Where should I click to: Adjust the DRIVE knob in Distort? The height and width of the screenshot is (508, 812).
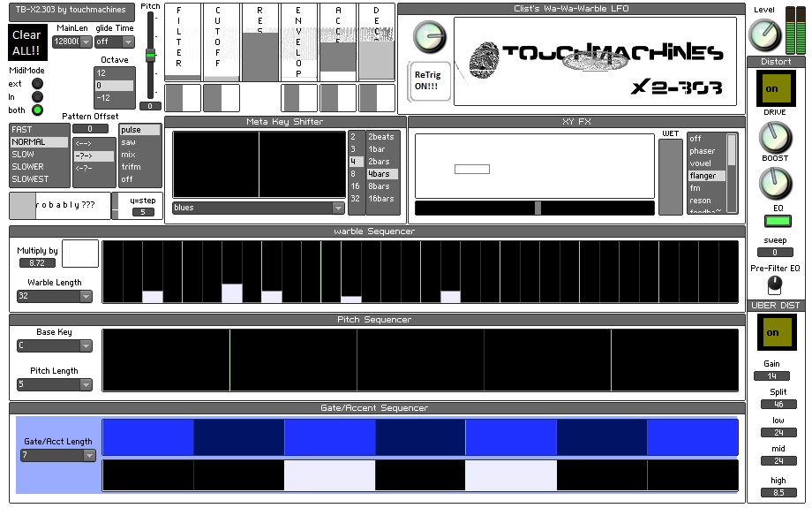coord(775,137)
